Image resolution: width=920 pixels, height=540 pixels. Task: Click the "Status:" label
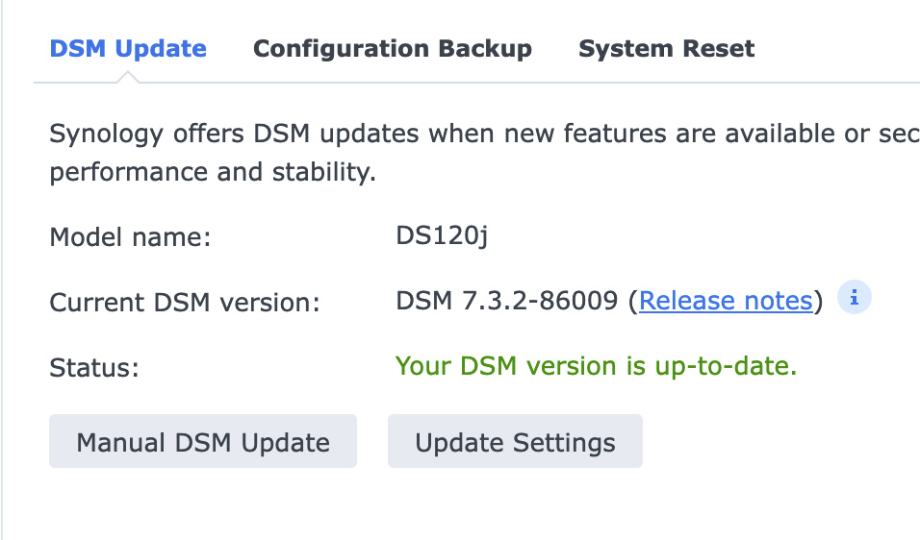pyautogui.click(x=93, y=367)
